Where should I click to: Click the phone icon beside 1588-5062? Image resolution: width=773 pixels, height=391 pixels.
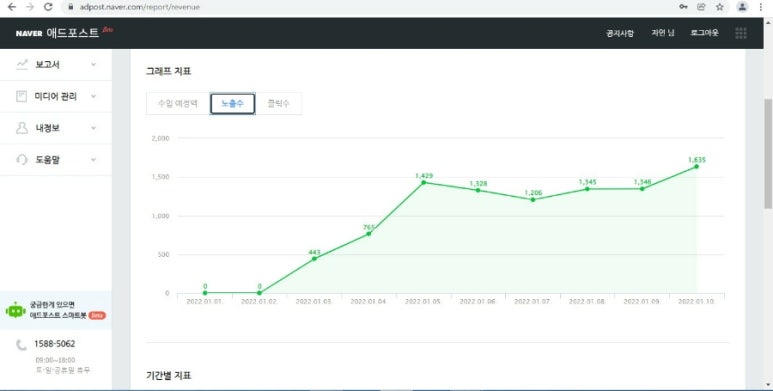(x=21, y=345)
